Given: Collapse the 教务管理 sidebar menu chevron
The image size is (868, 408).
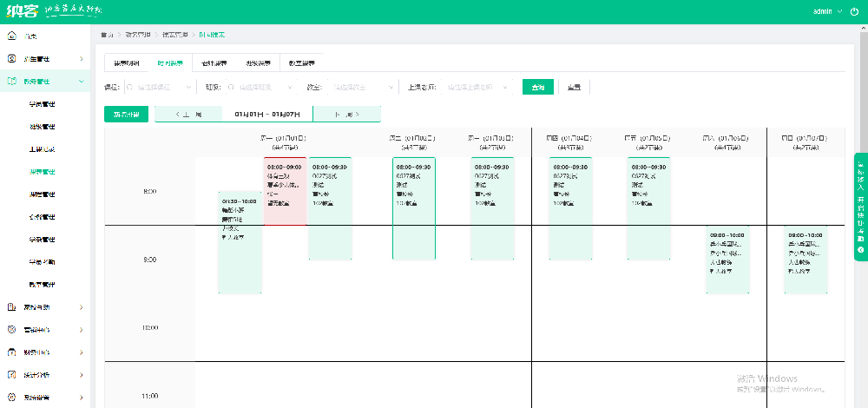Looking at the screenshot, I should coord(82,82).
